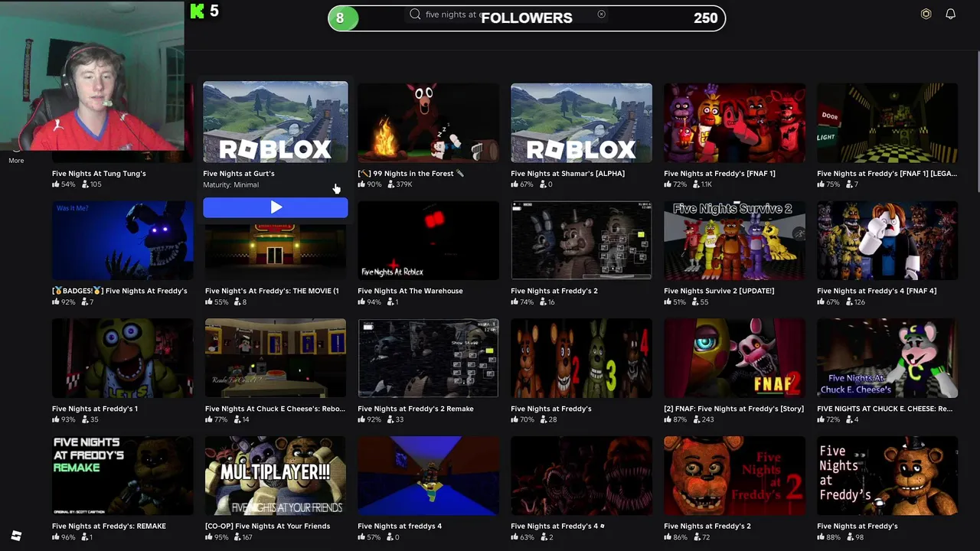Open the Robux icon in the top bar
Screen dimensions: 980x551
pos(926,14)
